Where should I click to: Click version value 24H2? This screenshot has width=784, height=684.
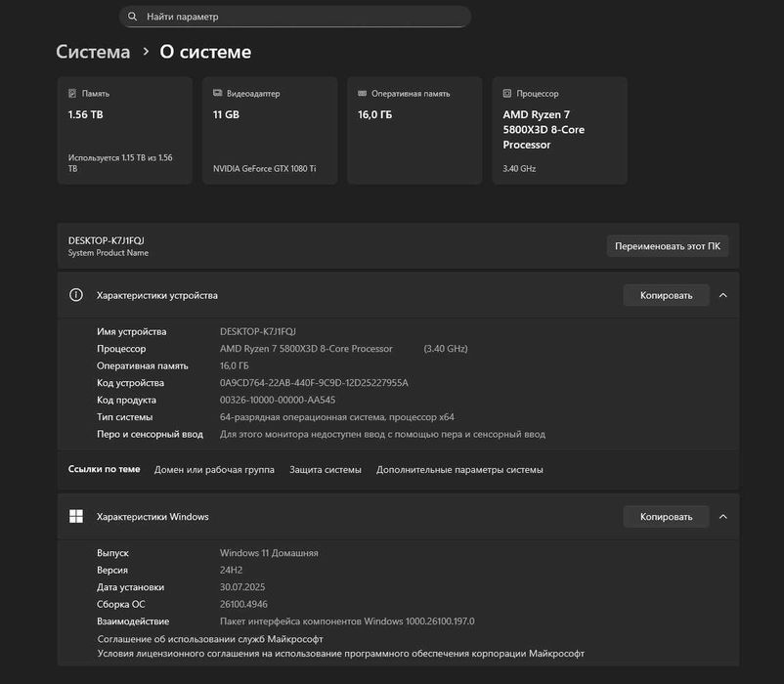[x=231, y=570]
